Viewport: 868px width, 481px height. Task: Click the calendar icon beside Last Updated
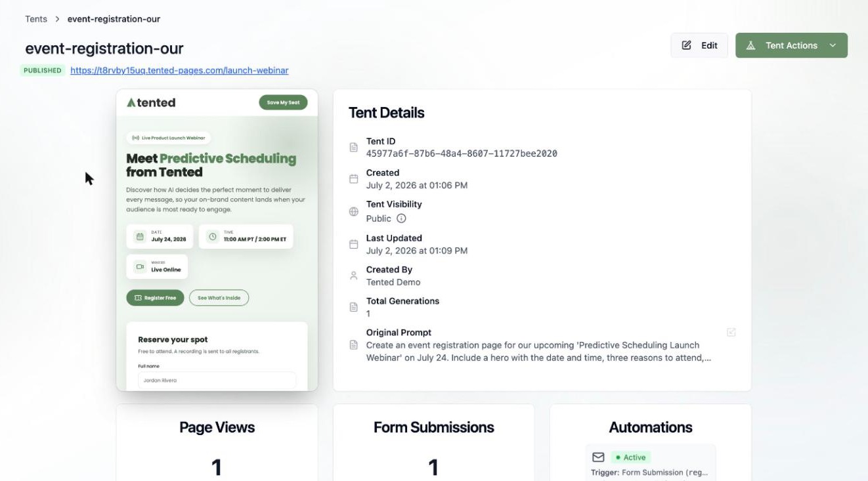click(354, 244)
